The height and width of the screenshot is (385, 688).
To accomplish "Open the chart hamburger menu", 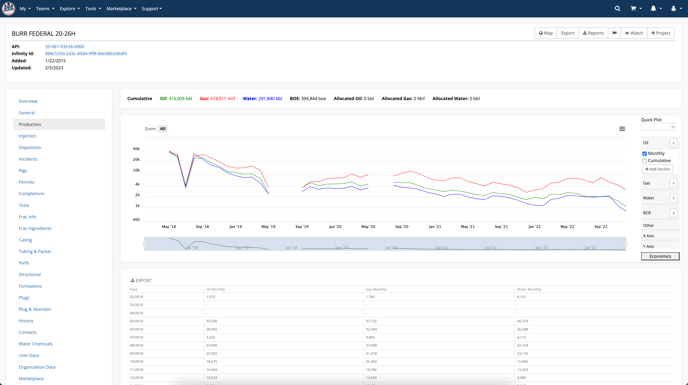I will 622,129.
